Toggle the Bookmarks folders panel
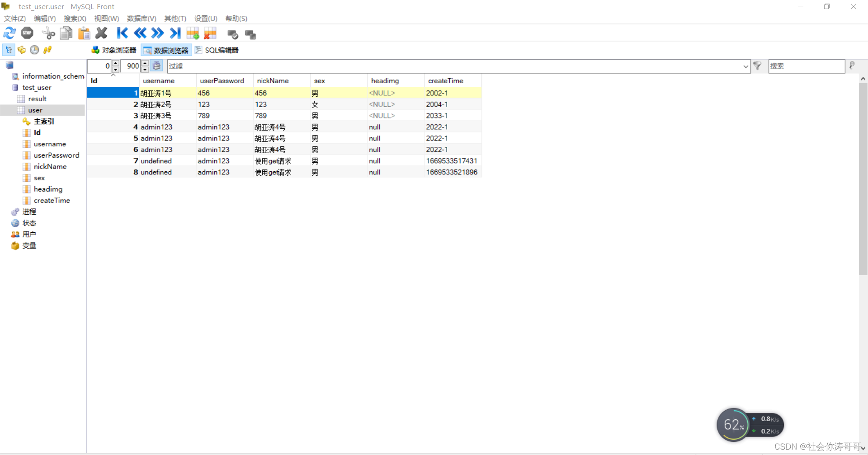This screenshot has height=455, width=868. (x=22, y=50)
